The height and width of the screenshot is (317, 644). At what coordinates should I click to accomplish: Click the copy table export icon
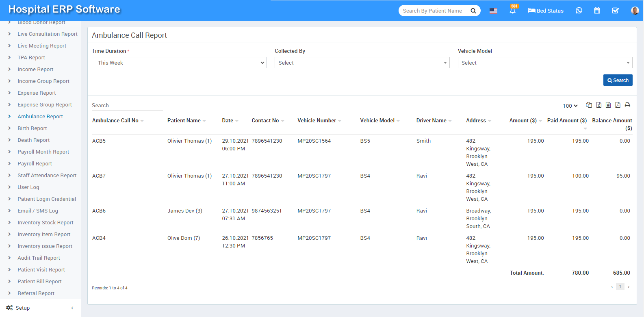point(589,105)
